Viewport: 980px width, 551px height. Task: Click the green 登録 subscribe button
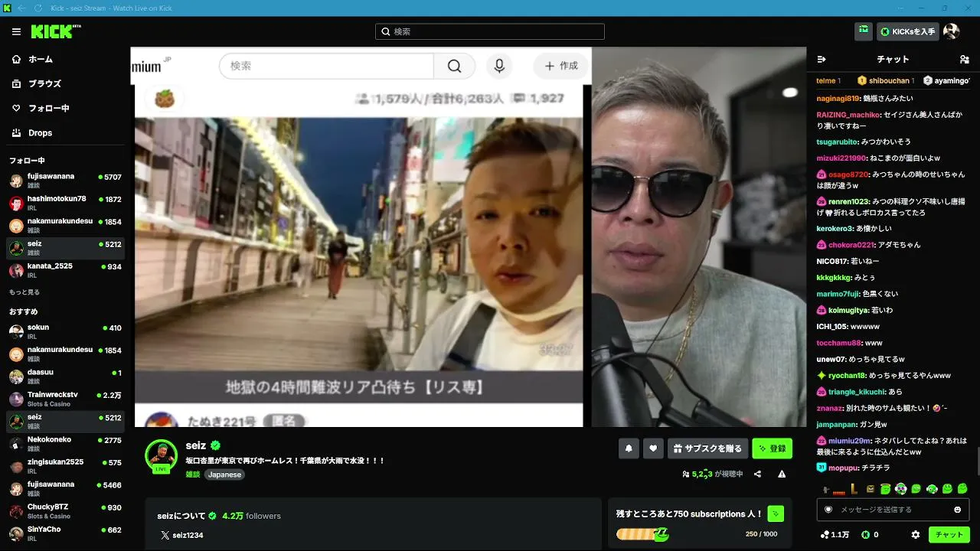772,448
